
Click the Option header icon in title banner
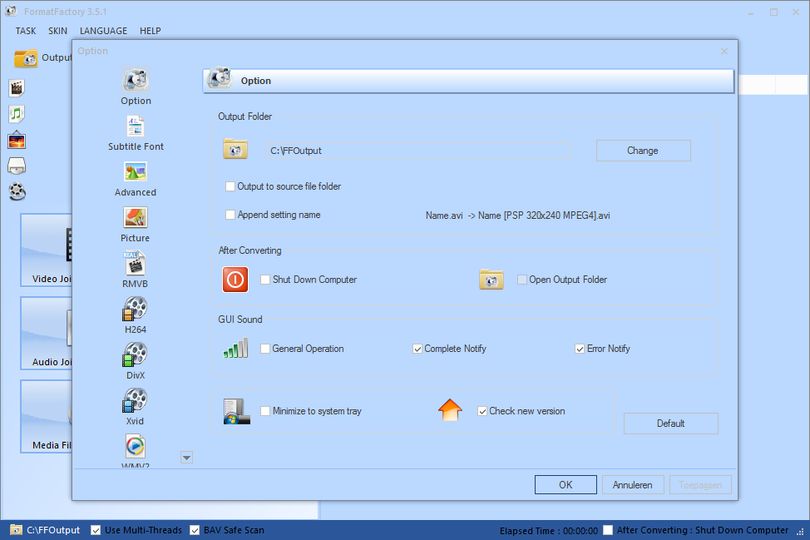219,79
